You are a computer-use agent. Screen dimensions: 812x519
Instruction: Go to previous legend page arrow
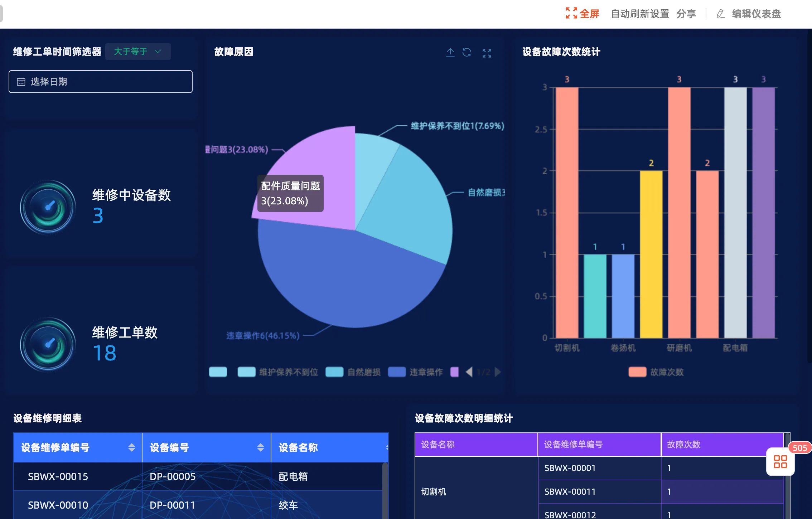pyautogui.click(x=469, y=372)
